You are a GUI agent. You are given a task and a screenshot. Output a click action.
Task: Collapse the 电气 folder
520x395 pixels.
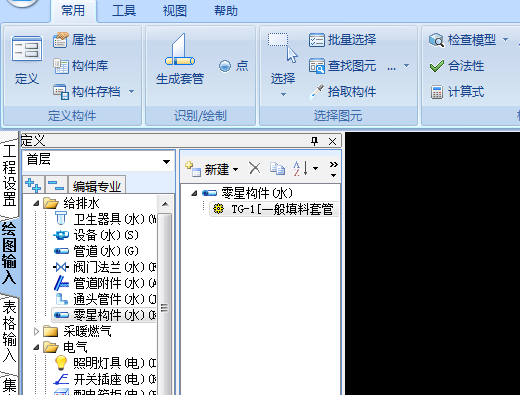(x=36, y=347)
